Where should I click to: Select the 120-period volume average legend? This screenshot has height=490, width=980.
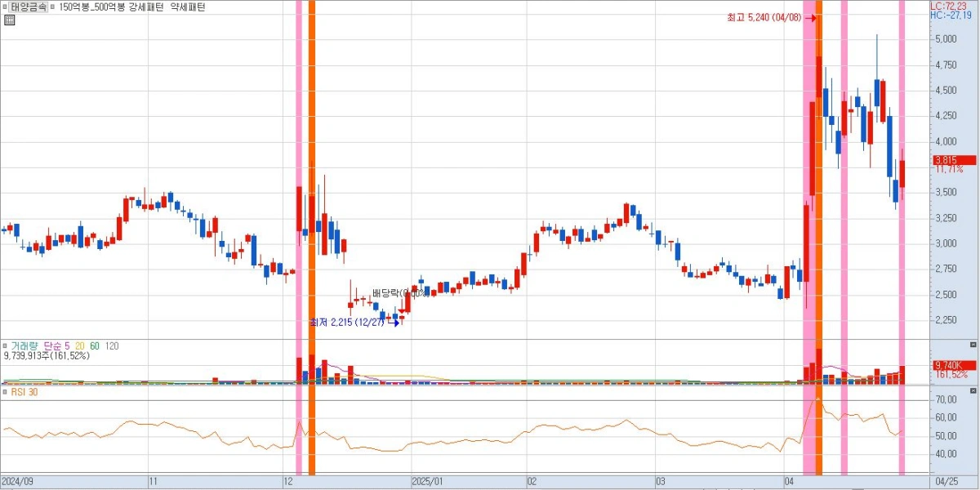coord(112,346)
